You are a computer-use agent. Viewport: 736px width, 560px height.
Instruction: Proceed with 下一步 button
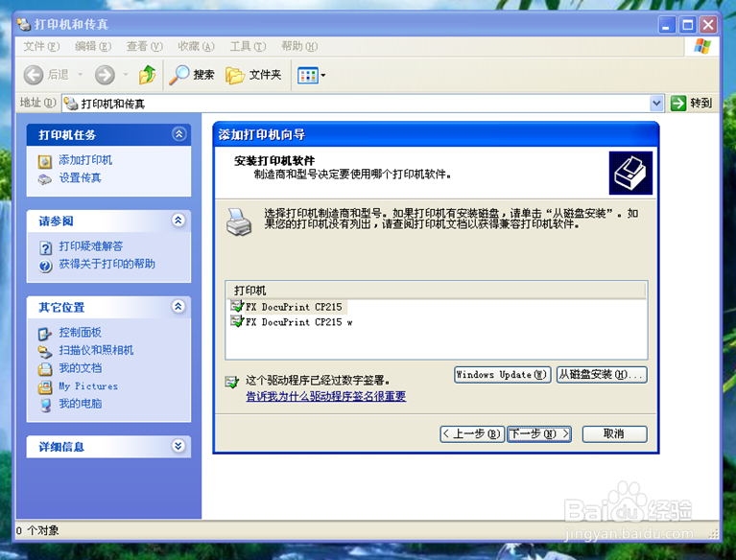click(x=539, y=433)
